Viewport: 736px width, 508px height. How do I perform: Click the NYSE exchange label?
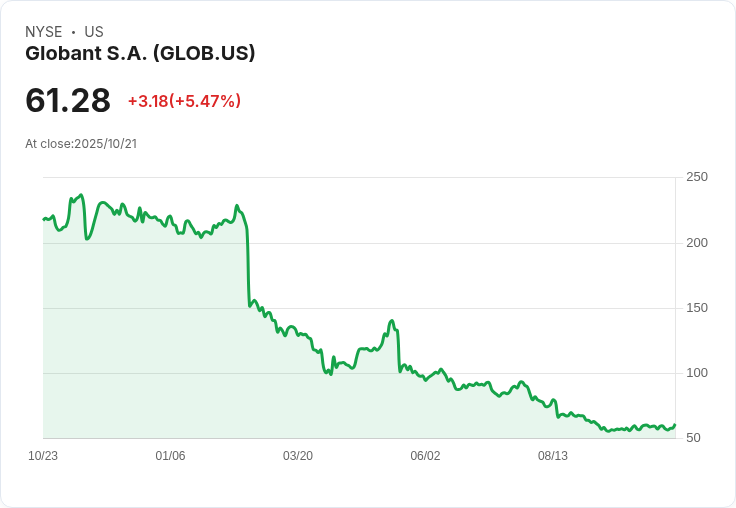point(44,32)
